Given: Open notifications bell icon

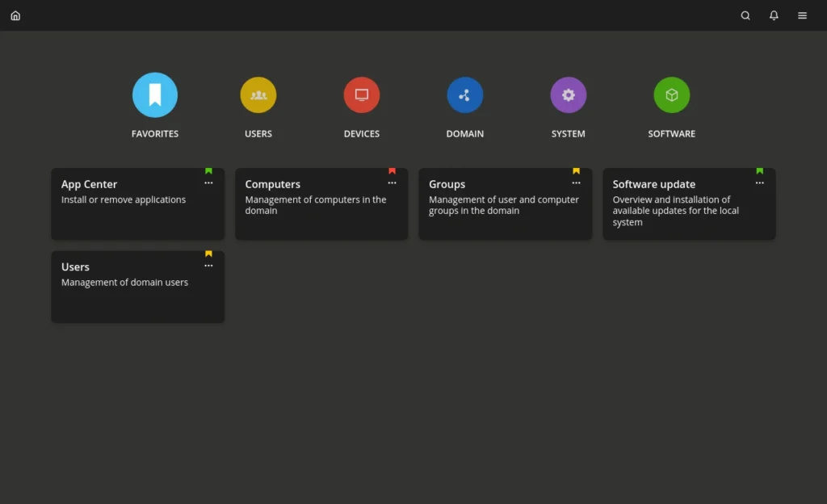Looking at the screenshot, I should pos(774,15).
